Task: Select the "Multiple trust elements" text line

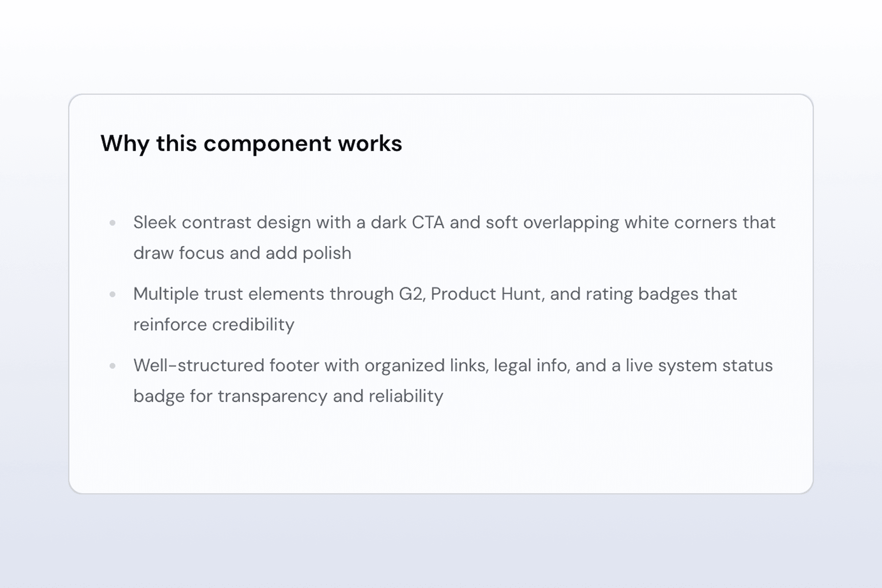Action: click(x=435, y=294)
